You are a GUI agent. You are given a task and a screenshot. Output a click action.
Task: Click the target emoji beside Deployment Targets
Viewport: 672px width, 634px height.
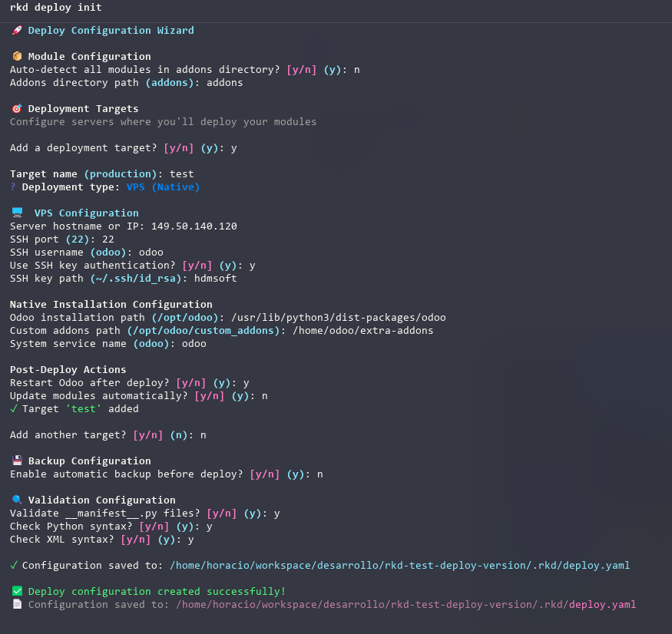coord(17,109)
